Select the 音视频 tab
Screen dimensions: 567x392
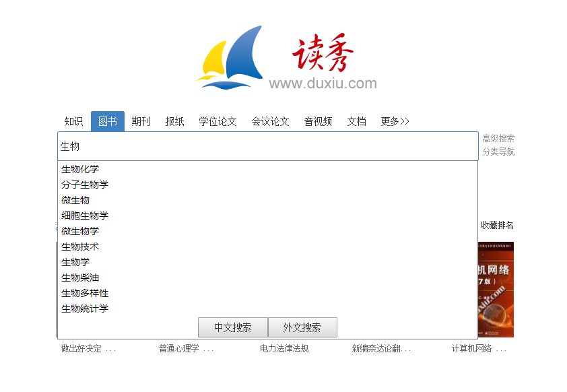(319, 121)
